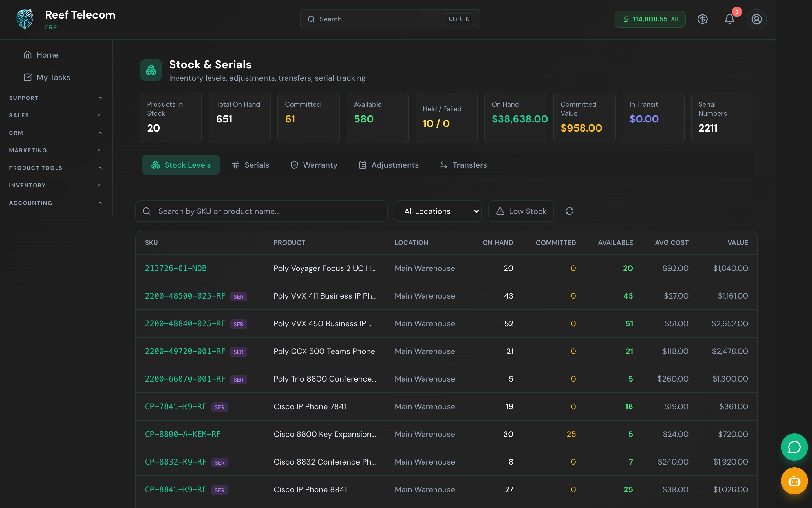Open the All Locations dropdown
The height and width of the screenshot is (508, 812).
tap(438, 211)
